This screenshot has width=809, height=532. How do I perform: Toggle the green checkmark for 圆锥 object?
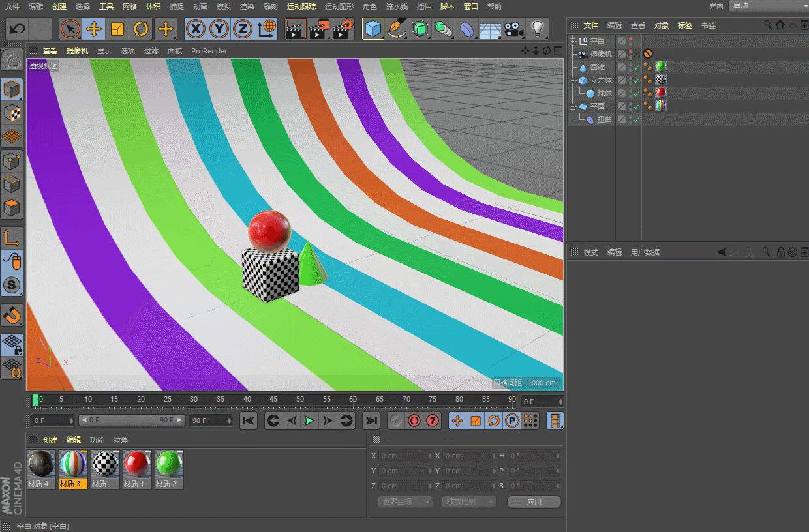coord(637,67)
